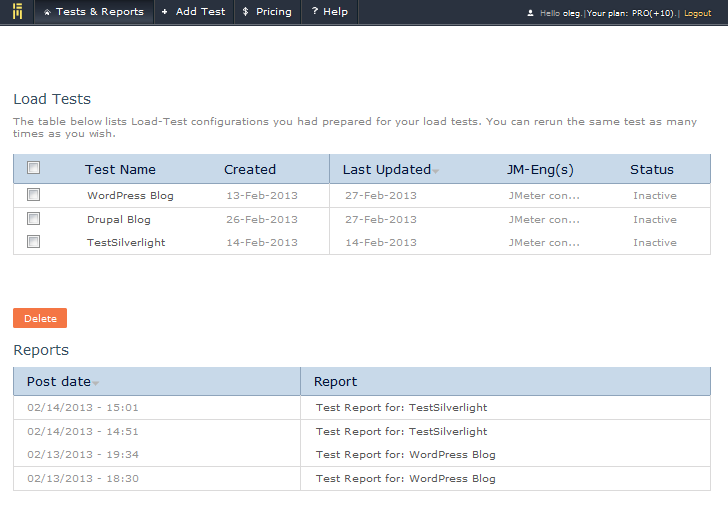
Task: Open WordPress Blog report dated 02/13/2013 18:30
Action: [x=406, y=479]
